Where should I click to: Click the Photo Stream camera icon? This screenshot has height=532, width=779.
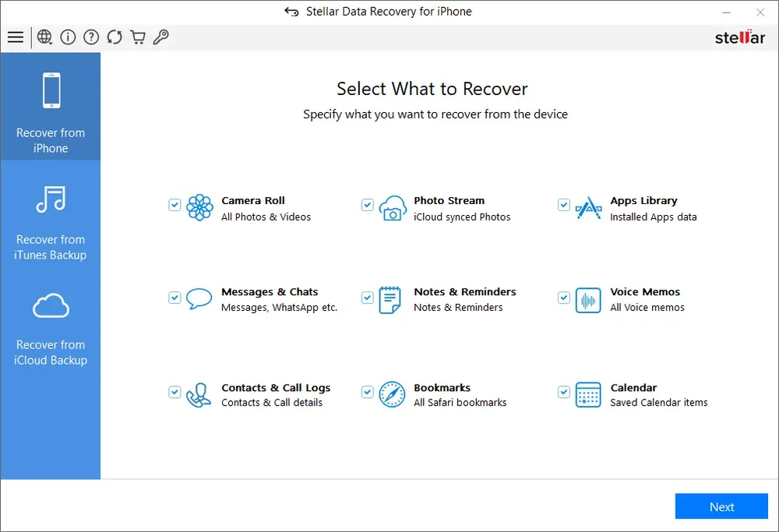coord(392,207)
